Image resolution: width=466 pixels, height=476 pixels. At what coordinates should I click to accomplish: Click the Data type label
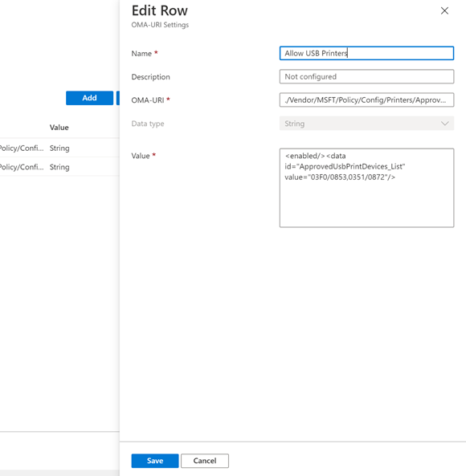pyautogui.click(x=148, y=124)
